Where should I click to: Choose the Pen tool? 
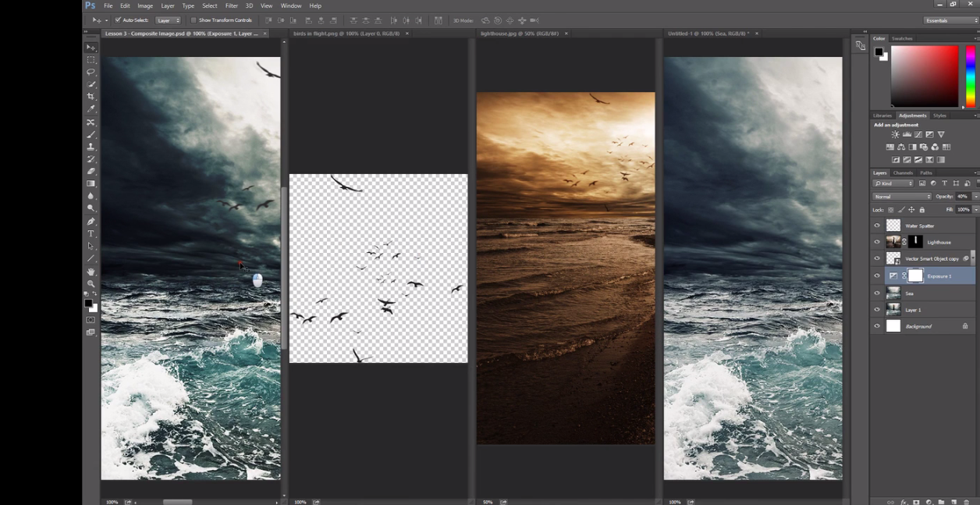pos(91,222)
